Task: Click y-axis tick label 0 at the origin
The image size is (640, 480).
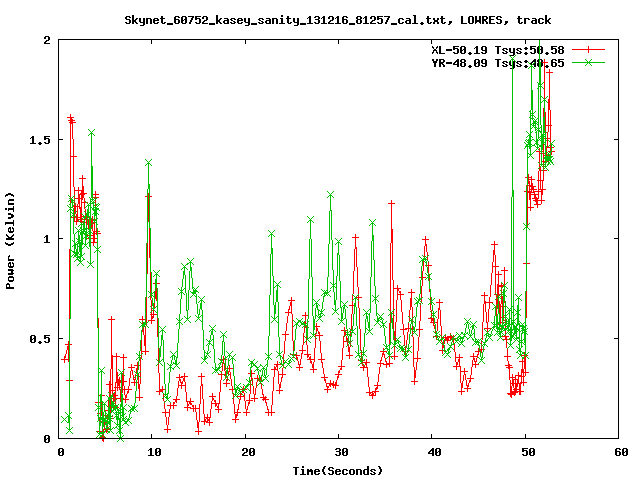Action: click(x=47, y=439)
